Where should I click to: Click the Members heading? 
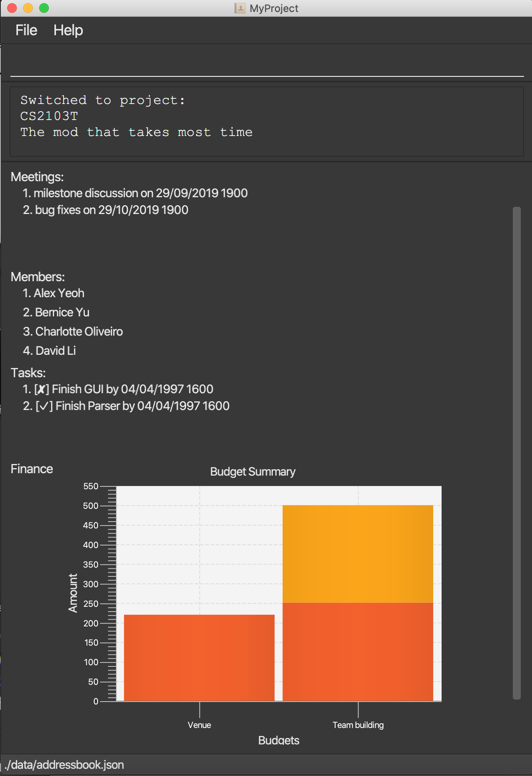38,277
